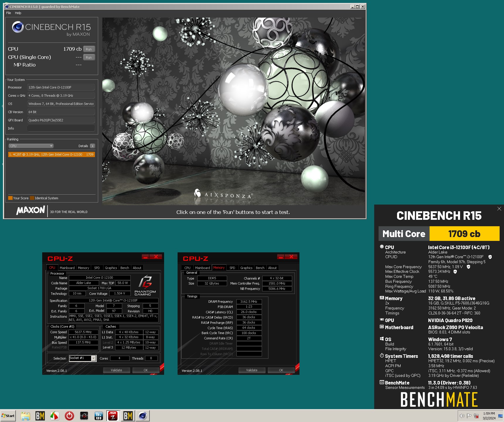Click the BenchMate code icon beside version row
504x422 pixels.
[382, 382]
